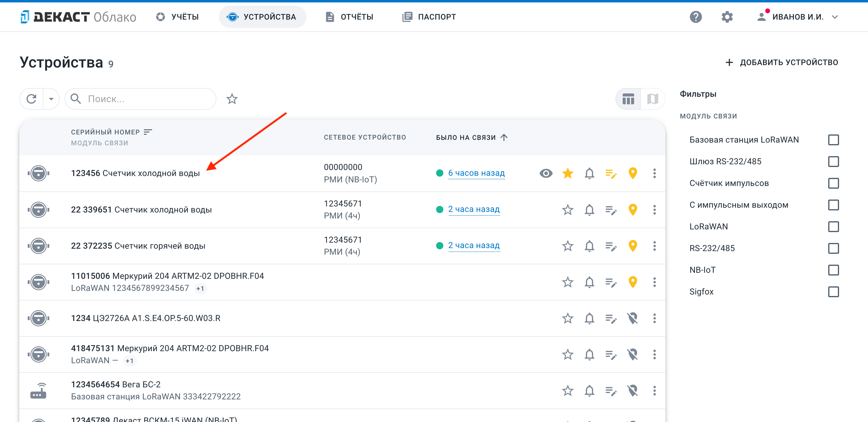Edit notes for device 22 339651
This screenshot has width=868, height=422.
tap(611, 210)
